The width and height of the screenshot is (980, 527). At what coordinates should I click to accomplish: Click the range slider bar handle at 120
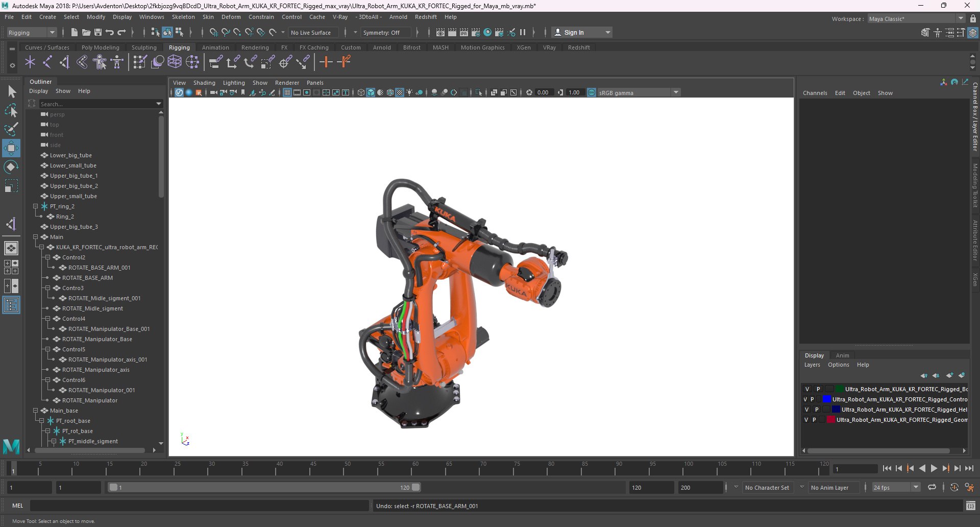(x=416, y=487)
